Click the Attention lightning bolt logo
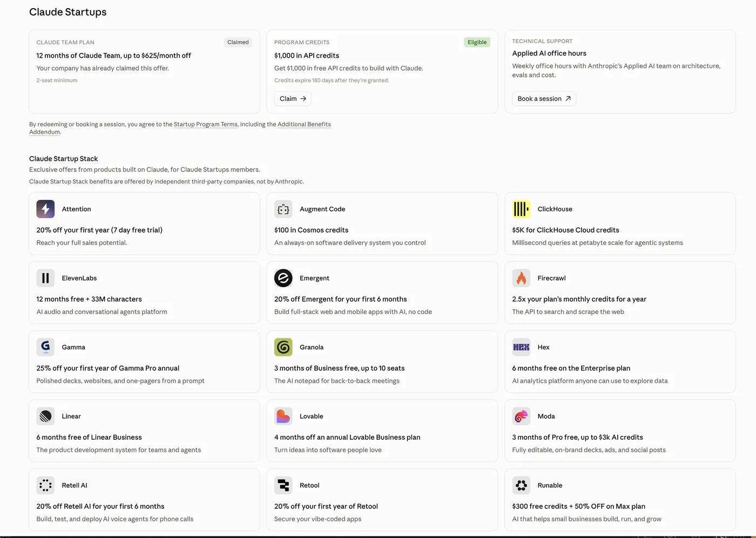The width and height of the screenshot is (756, 538). pos(45,209)
